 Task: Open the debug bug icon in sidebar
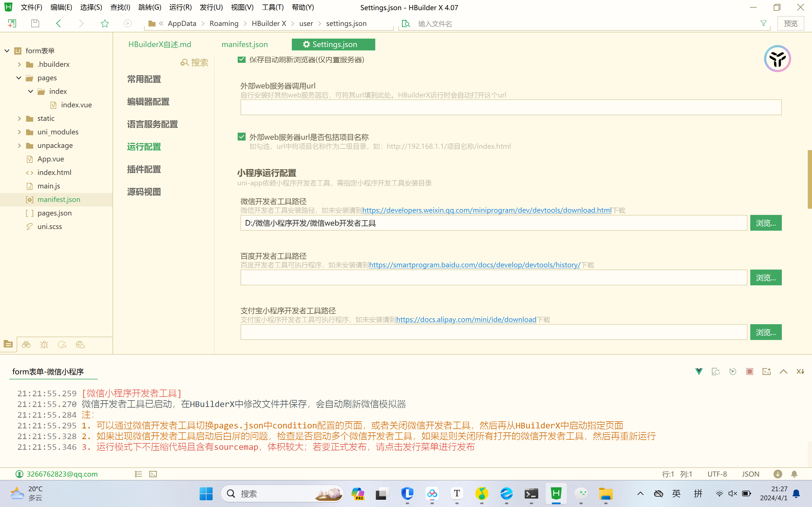point(44,345)
